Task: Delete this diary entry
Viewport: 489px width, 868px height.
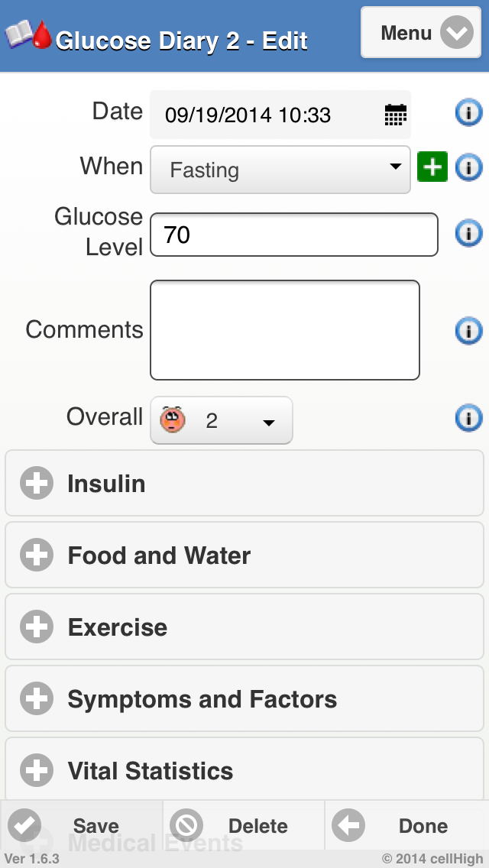Action: [x=243, y=826]
